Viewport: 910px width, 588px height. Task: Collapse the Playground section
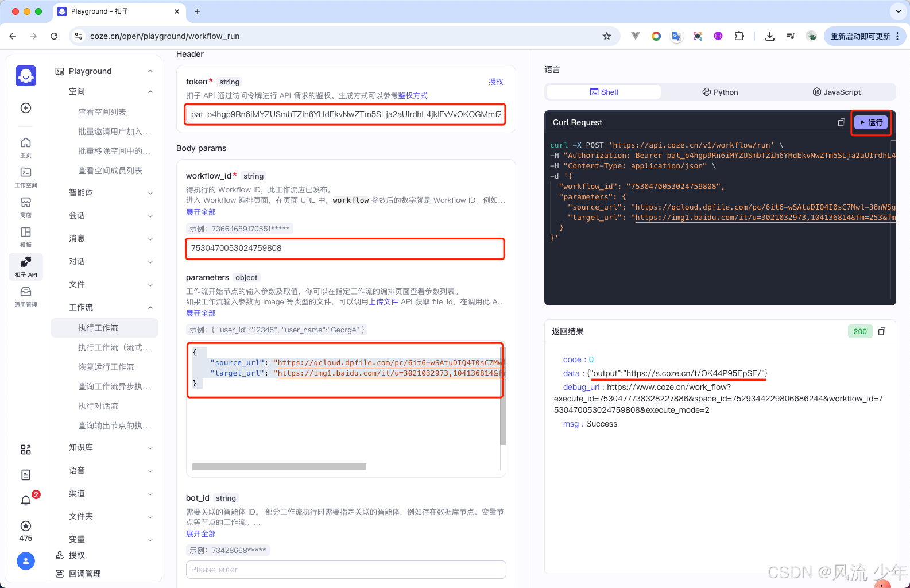[x=150, y=71]
